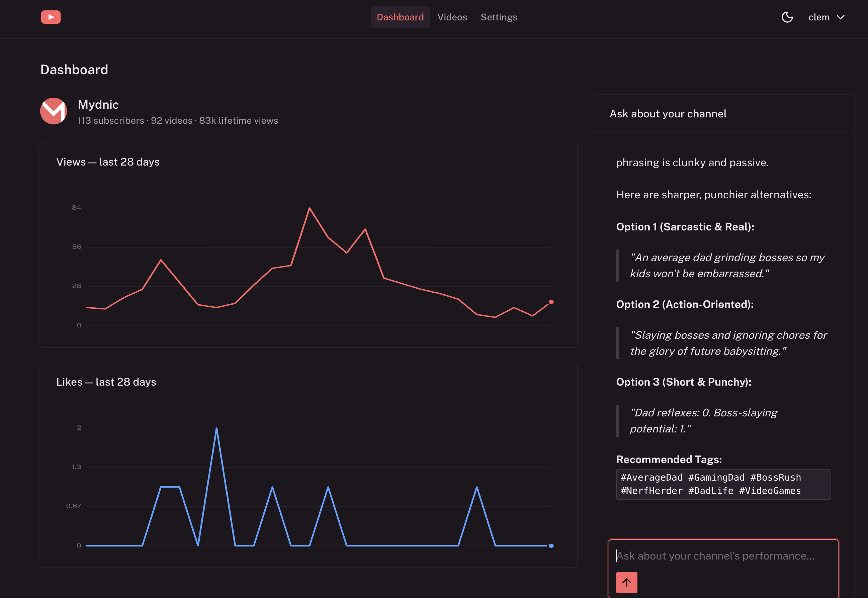This screenshot has width=868, height=598.
Task: Send message with the arrow-up button
Action: [627, 582]
